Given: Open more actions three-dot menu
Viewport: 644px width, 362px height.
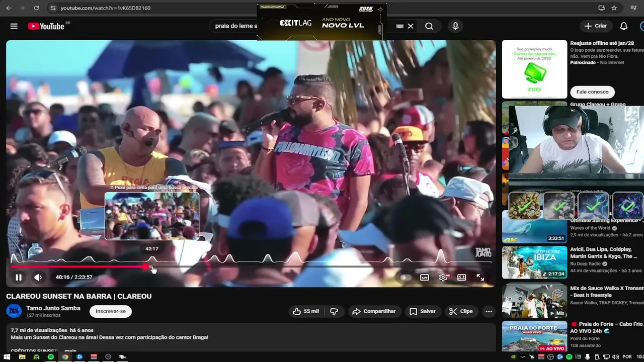Looking at the screenshot, I should coord(489,311).
